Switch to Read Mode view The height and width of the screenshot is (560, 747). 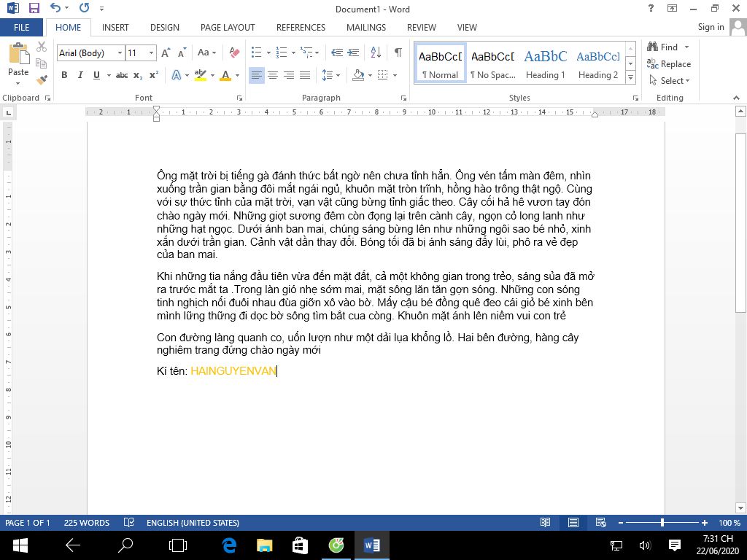tap(546, 522)
